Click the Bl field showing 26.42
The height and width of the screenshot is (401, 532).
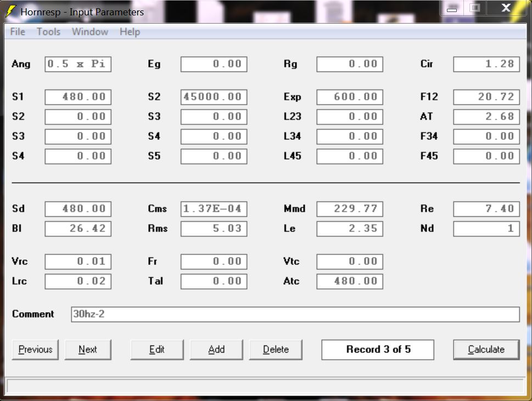click(78, 228)
